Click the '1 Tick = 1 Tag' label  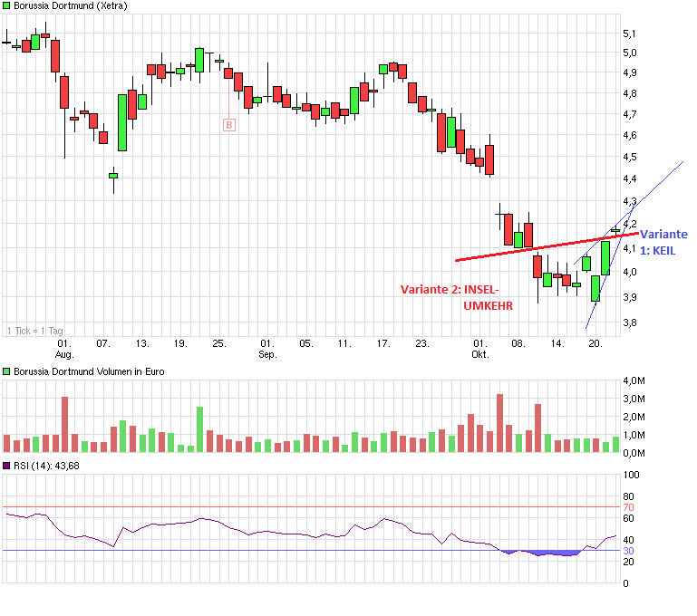tap(35, 331)
